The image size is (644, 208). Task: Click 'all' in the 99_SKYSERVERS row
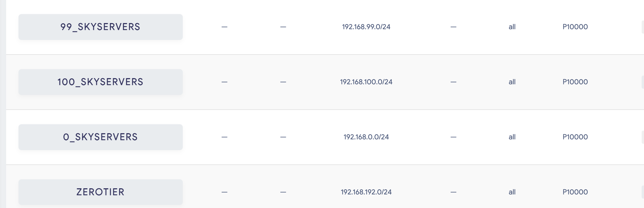pyautogui.click(x=512, y=27)
